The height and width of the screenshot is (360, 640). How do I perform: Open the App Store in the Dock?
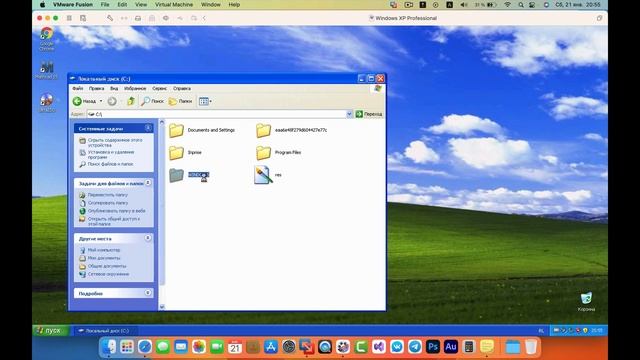[x=271, y=347]
